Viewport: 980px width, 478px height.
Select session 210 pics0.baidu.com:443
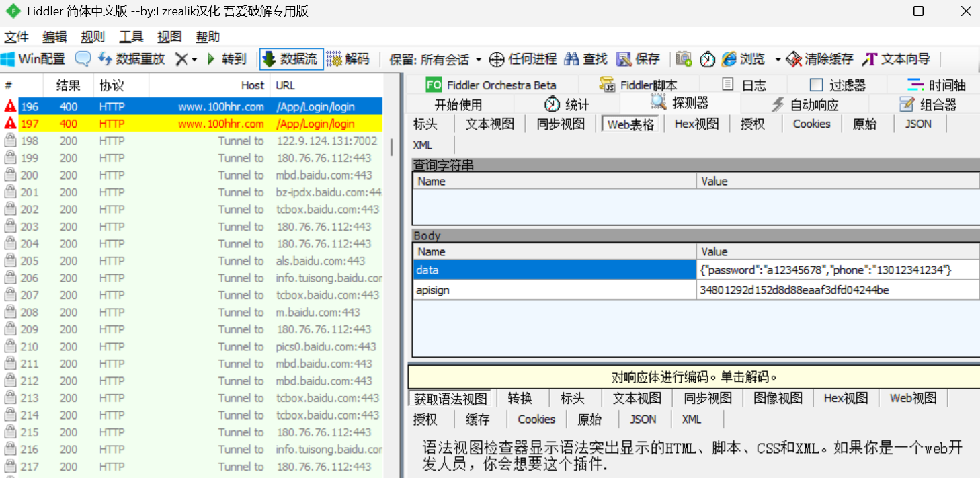coord(192,346)
